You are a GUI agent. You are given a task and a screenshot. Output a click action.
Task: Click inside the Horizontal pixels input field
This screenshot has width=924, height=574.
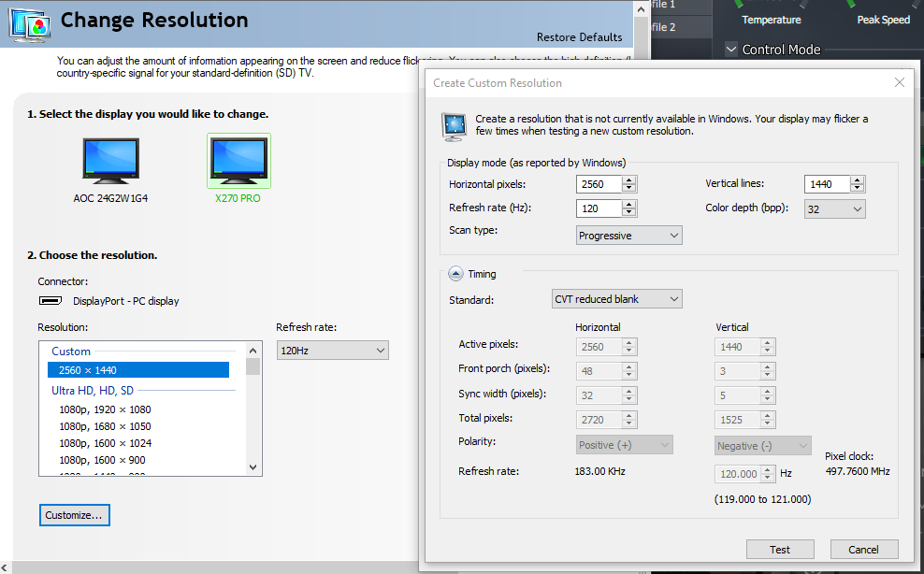tap(599, 184)
